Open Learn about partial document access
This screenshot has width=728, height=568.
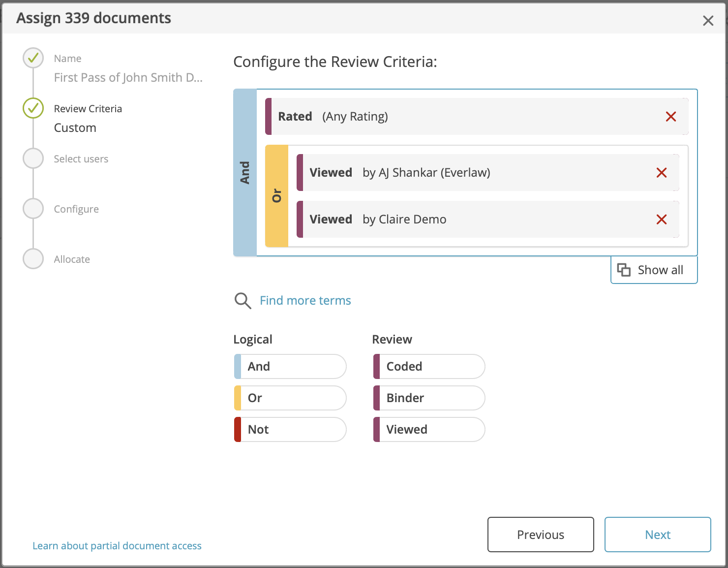coord(117,545)
